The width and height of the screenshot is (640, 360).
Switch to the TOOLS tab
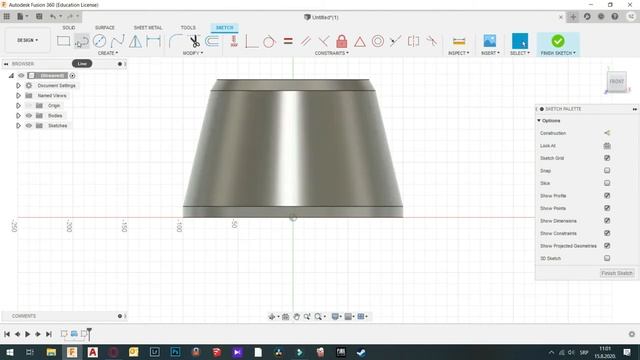click(x=188, y=27)
